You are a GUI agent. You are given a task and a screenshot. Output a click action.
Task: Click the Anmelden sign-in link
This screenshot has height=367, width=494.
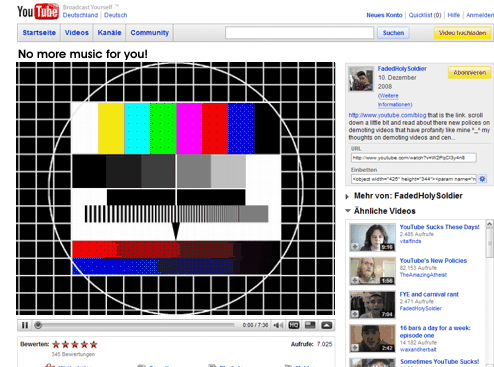480,15
